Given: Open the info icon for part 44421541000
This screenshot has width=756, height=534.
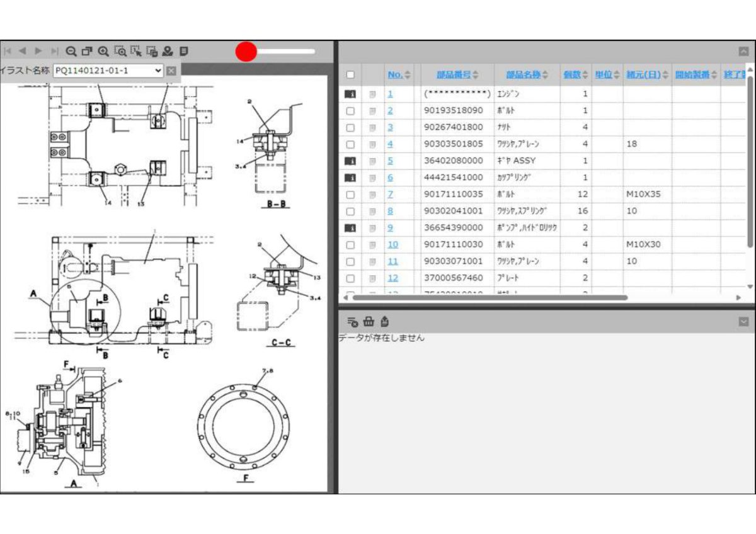Looking at the screenshot, I should pyautogui.click(x=350, y=178).
